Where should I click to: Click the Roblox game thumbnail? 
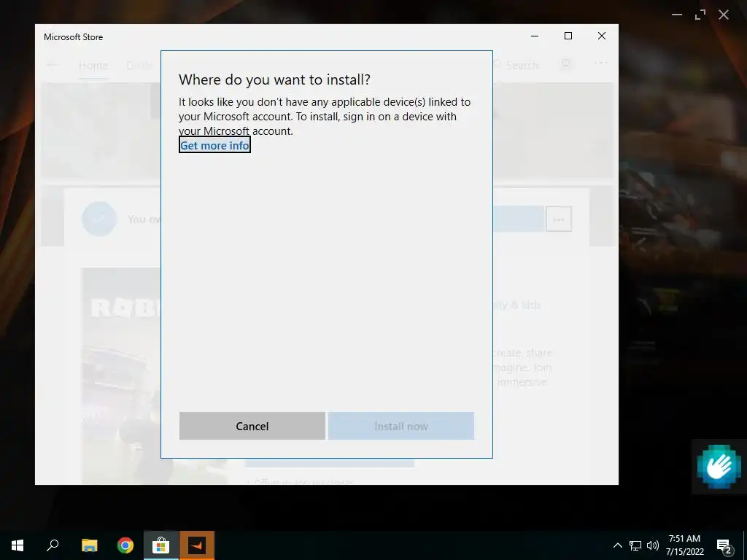click(120, 376)
